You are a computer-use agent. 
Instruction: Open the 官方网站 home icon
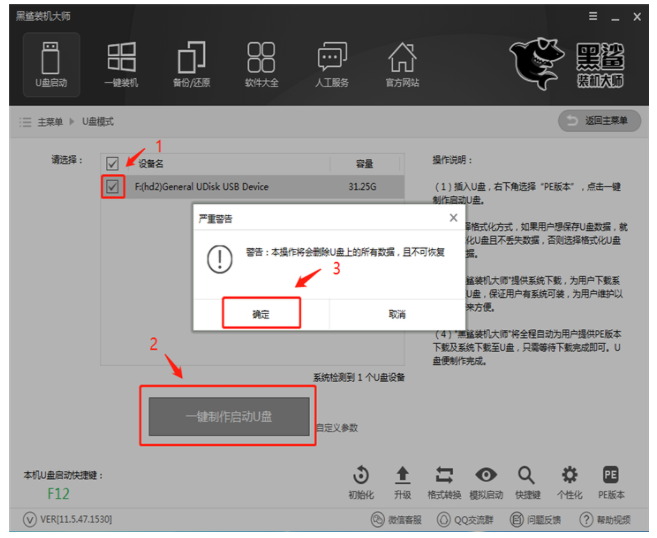402,62
